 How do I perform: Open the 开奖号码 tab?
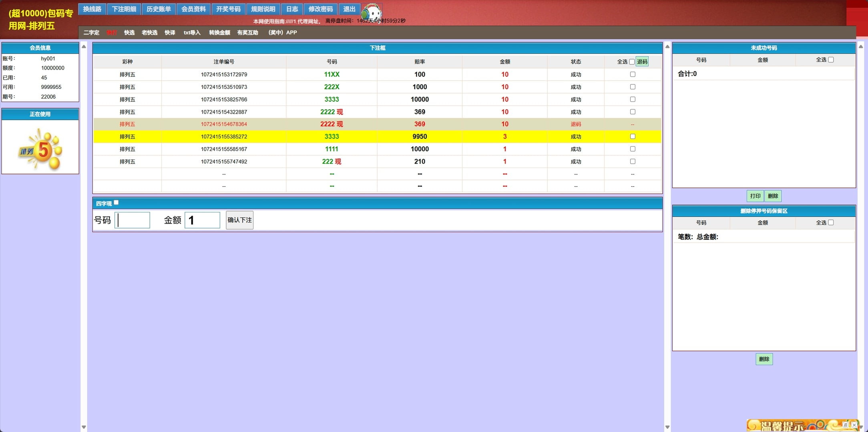click(x=228, y=9)
